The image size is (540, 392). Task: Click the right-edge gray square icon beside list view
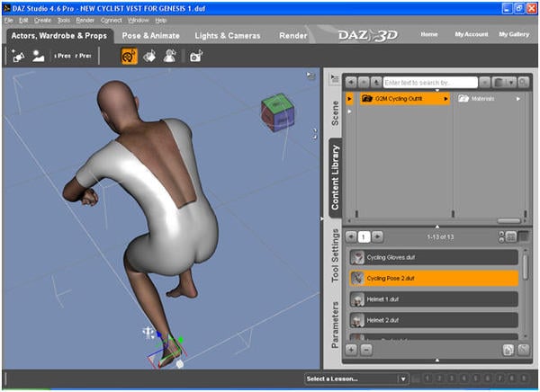[x=524, y=236]
